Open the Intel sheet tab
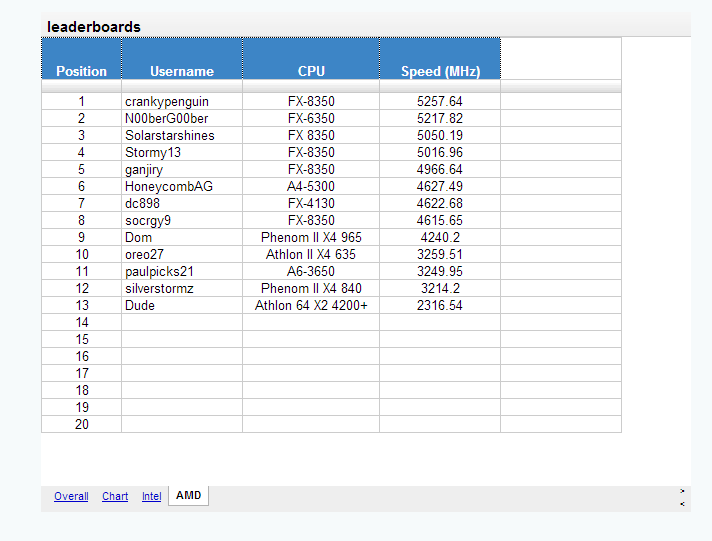Image resolution: width=712 pixels, height=541 pixels. [151, 496]
